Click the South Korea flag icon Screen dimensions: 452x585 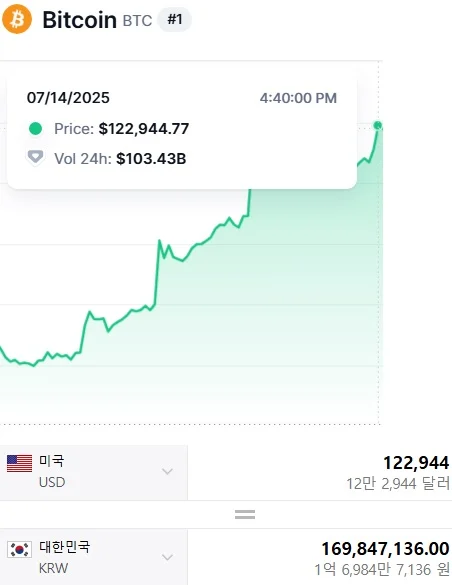(19, 550)
